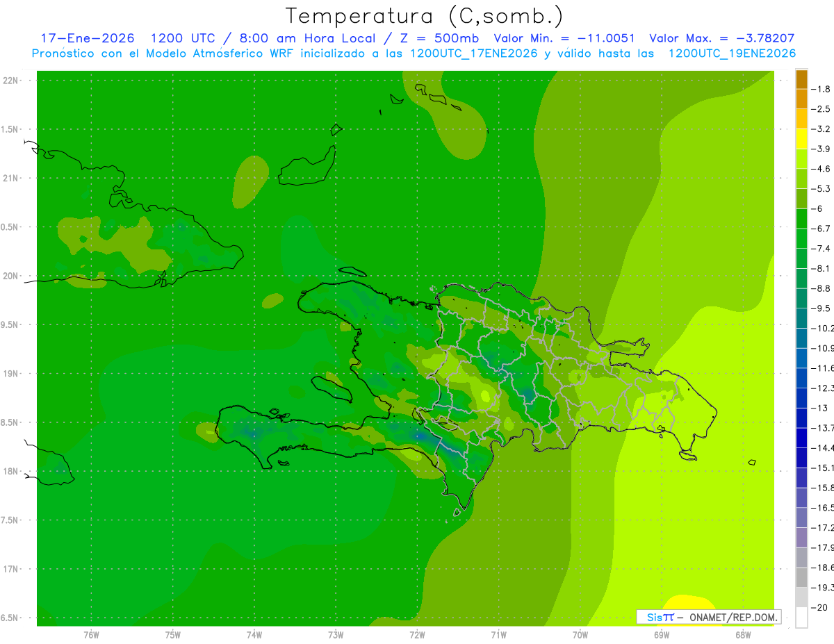
Task: Click the '-8.8' colorbar value
Action: (x=821, y=288)
